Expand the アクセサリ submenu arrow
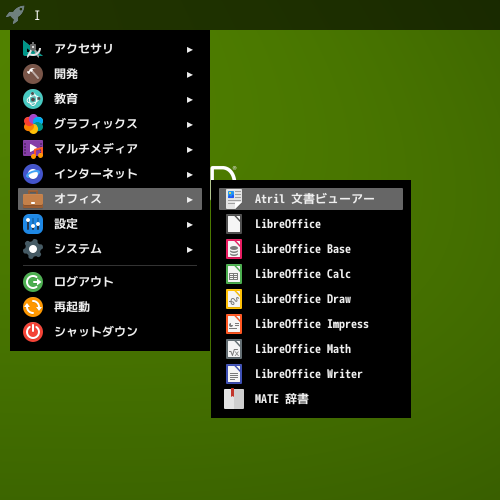Screen dimensions: 500x500 coord(190,50)
